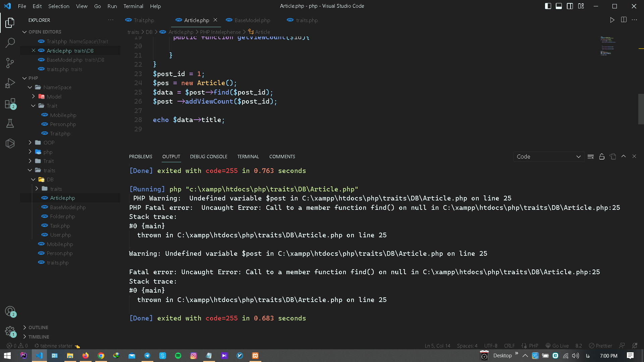Click the UTF-8 encoding status item
This screenshot has height=362, width=644.
(x=491, y=346)
